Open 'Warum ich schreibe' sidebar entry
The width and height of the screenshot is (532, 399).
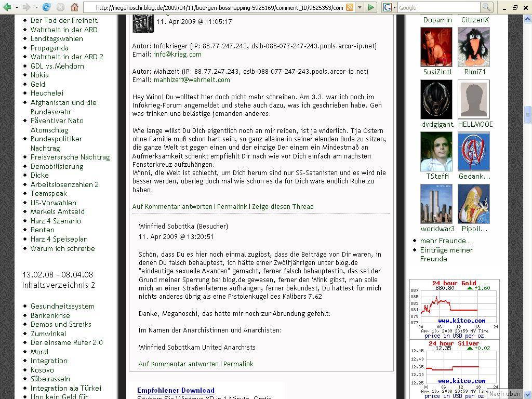[63, 248]
